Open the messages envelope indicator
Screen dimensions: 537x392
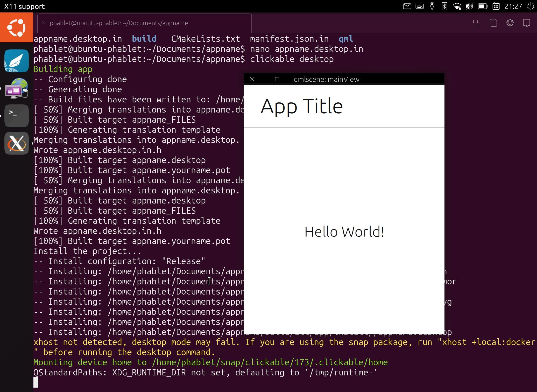click(x=407, y=6)
